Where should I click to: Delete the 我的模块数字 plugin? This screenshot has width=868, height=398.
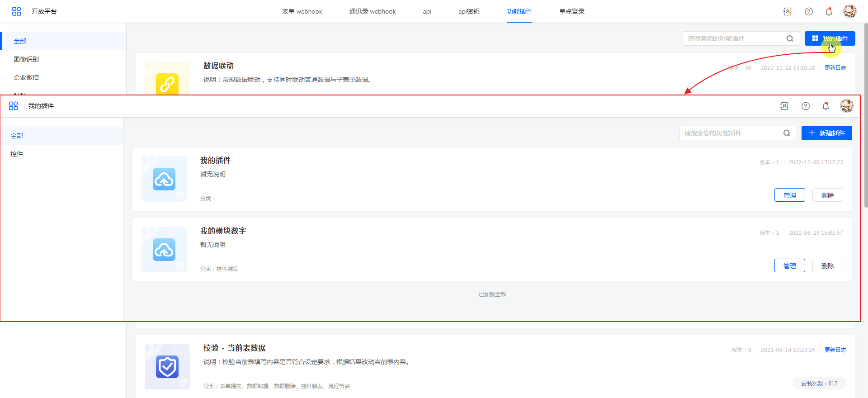(827, 266)
